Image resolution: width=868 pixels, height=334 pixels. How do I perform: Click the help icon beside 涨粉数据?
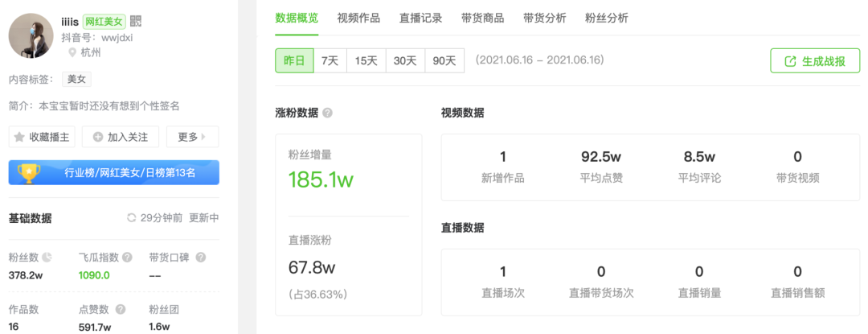click(x=328, y=113)
